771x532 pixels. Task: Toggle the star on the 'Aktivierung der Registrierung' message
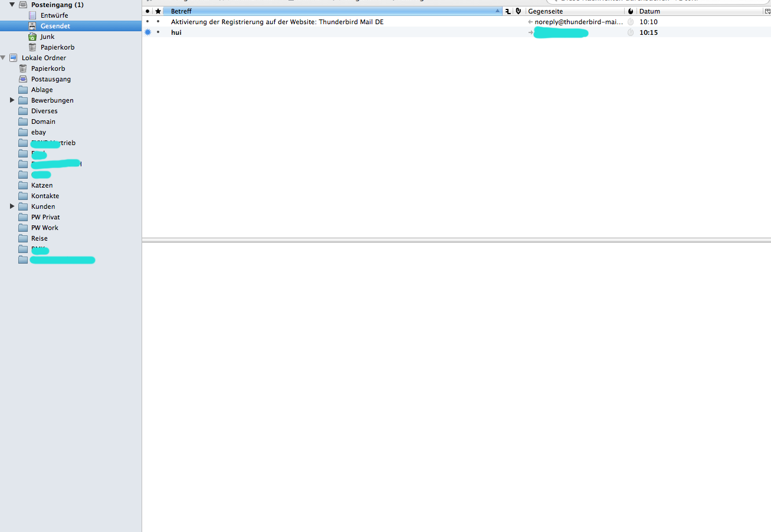[158, 22]
